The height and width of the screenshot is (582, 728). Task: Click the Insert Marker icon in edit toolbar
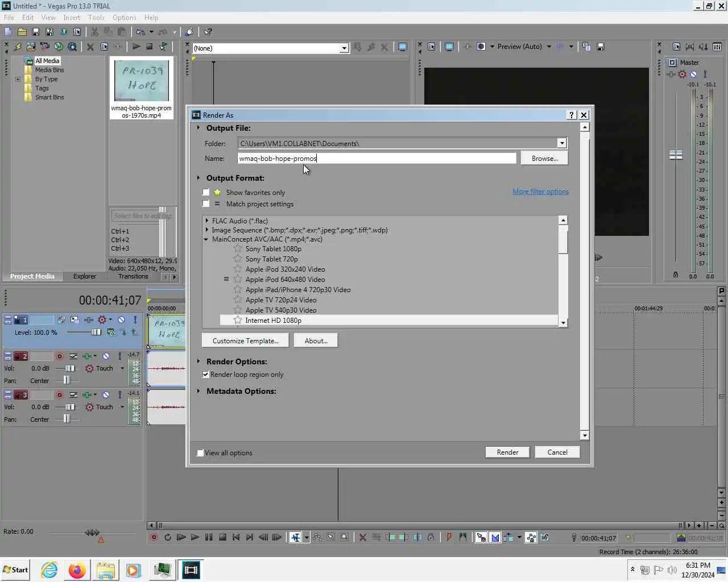point(449,537)
